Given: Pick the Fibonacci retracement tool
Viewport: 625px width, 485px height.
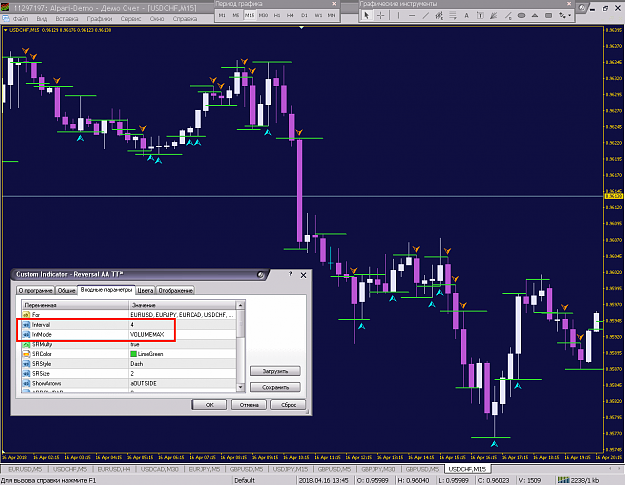Looking at the screenshot, I should click(452, 16).
